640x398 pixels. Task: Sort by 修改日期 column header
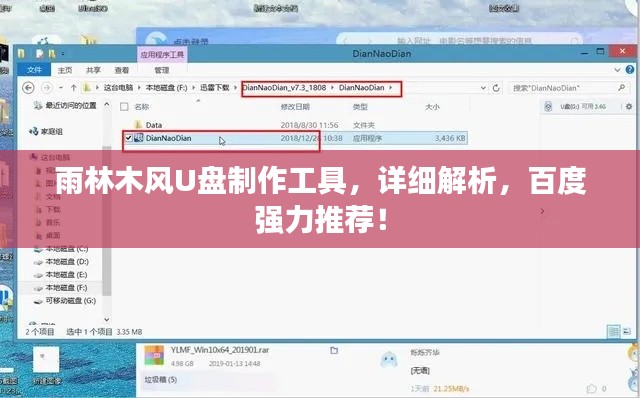tap(295, 107)
